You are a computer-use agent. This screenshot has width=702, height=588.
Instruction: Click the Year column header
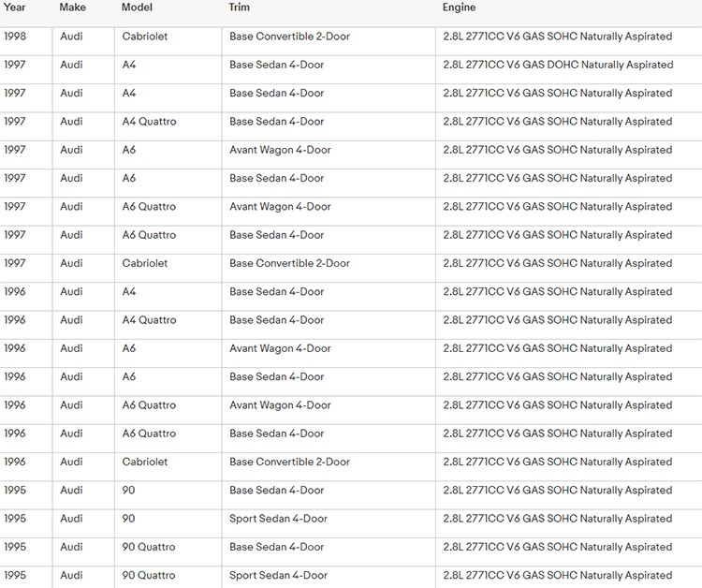[x=15, y=7]
